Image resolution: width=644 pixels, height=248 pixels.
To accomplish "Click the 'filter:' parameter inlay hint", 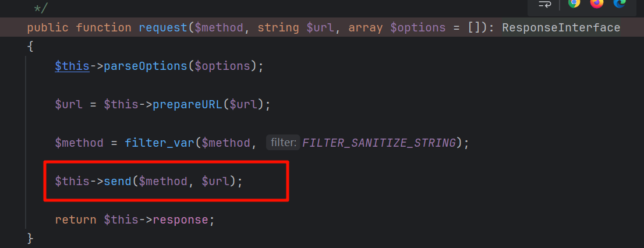I will pos(283,143).
